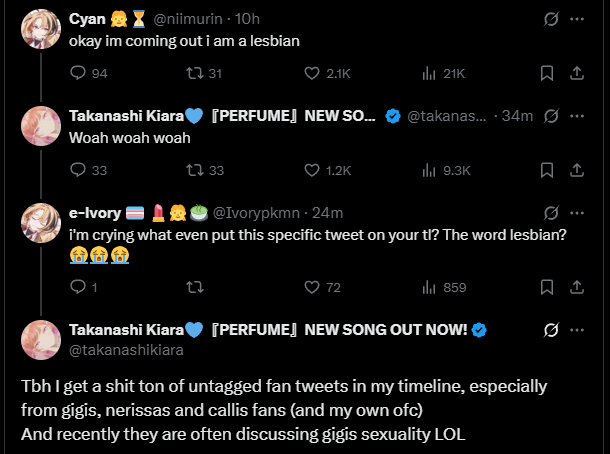Reply to Cyan's tweet
This screenshot has width=610, height=454.
(79, 73)
